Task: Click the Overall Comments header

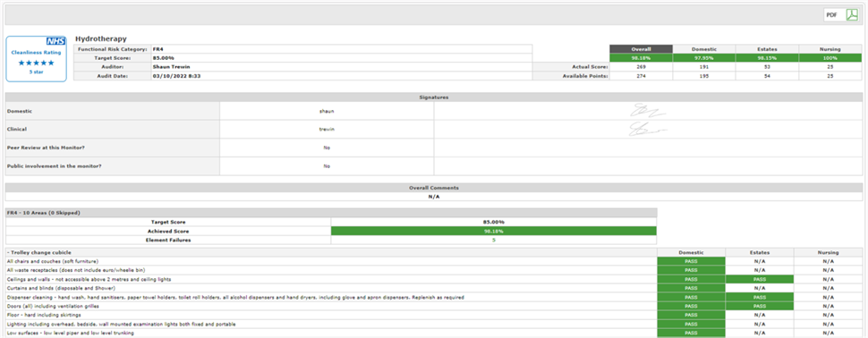Action: tap(434, 188)
